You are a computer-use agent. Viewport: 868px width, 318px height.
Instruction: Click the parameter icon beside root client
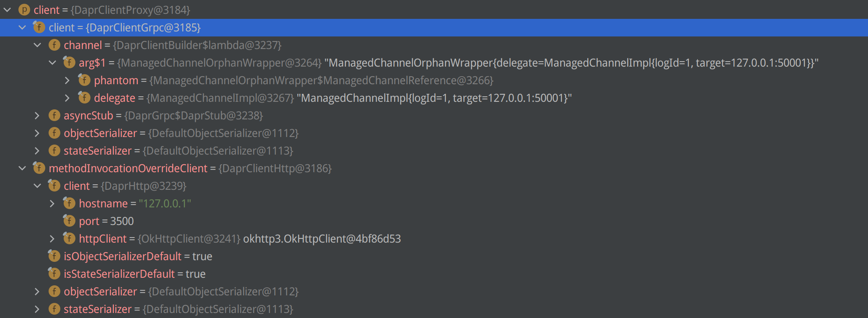(x=24, y=10)
